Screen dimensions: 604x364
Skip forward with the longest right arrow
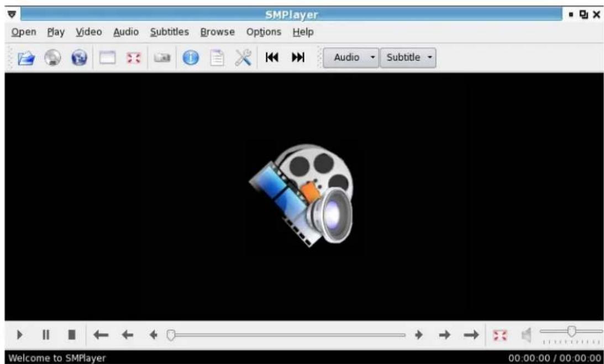pyautogui.click(x=471, y=335)
